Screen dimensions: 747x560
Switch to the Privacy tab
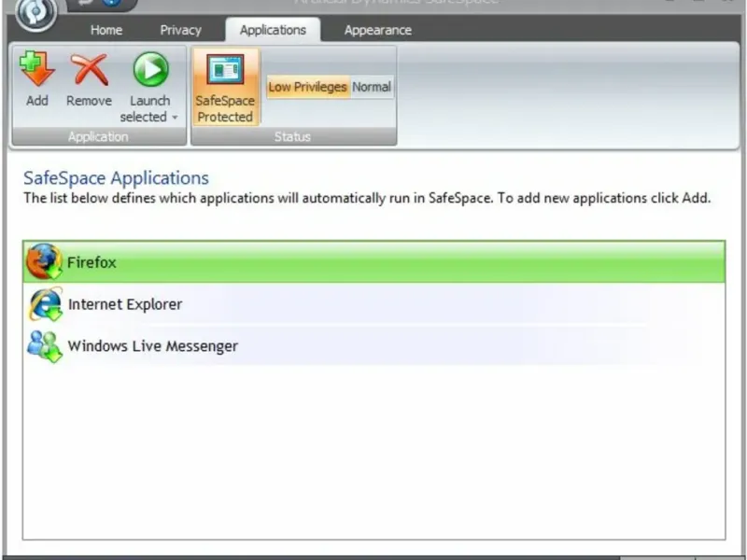coord(180,30)
